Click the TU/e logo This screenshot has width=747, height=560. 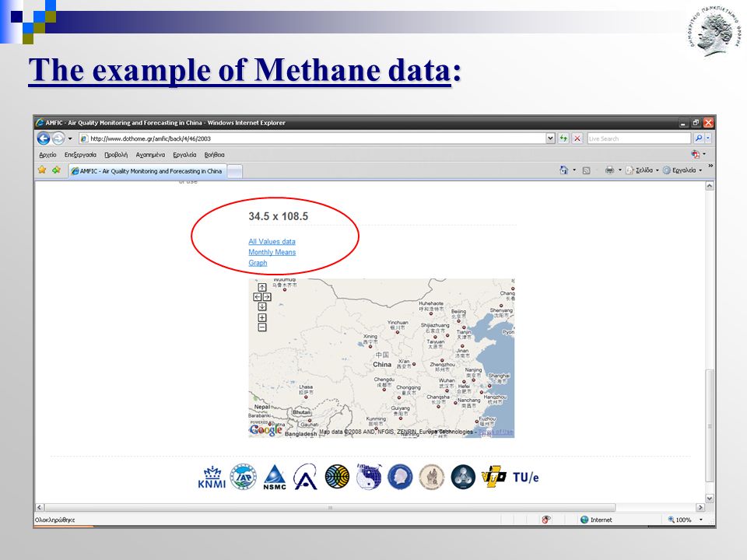[525, 477]
